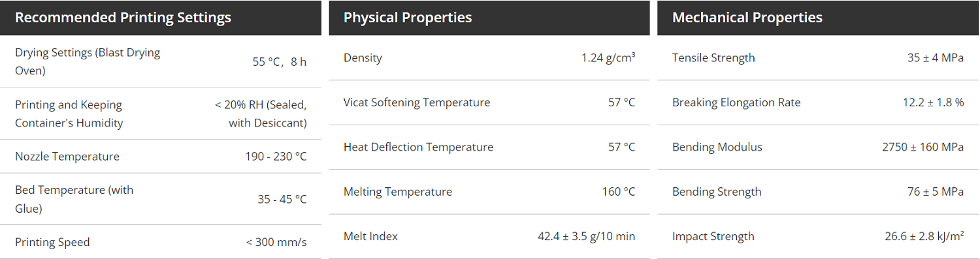Click the Density row label
The image size is (980, 259).
click(x=363, y=58)
